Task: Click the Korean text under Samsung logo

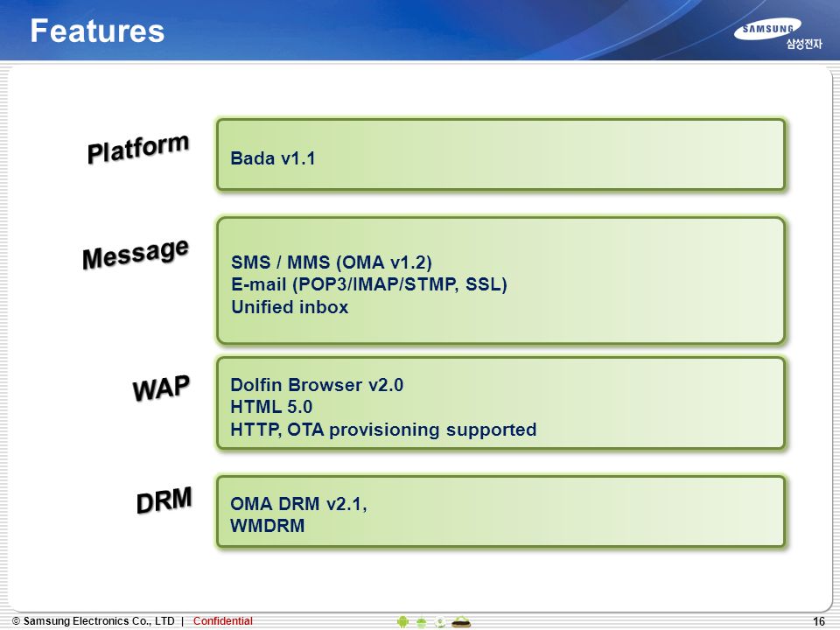Action: tap(804, 45)
